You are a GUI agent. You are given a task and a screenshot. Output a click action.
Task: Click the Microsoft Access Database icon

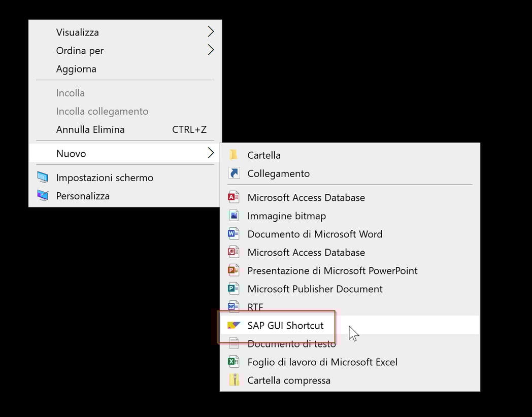click(234, 197)
